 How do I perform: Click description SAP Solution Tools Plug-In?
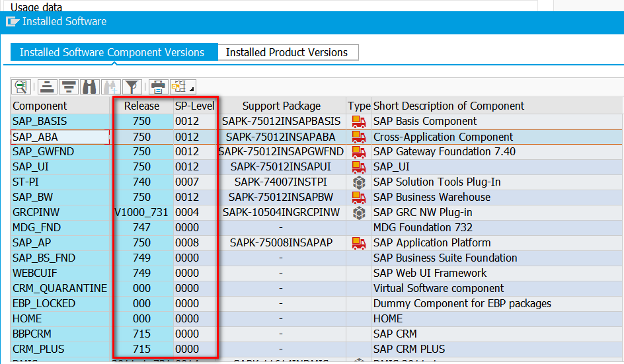(437, 182)
